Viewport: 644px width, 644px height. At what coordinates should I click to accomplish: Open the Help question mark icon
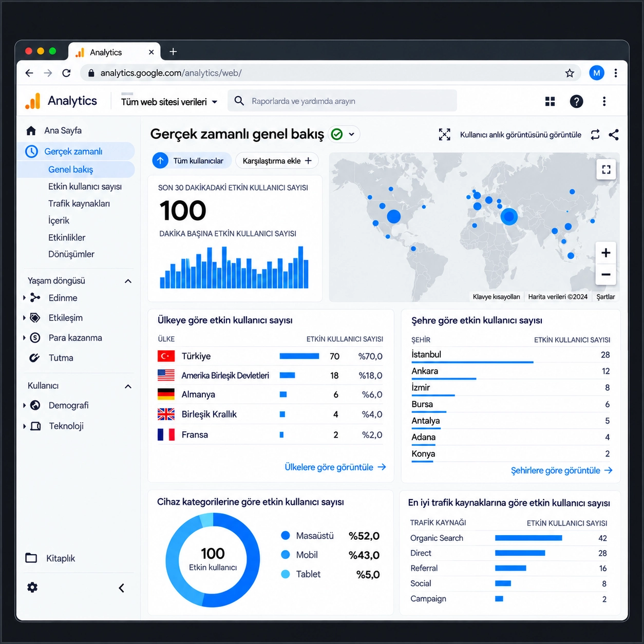[x=576, y=101]
